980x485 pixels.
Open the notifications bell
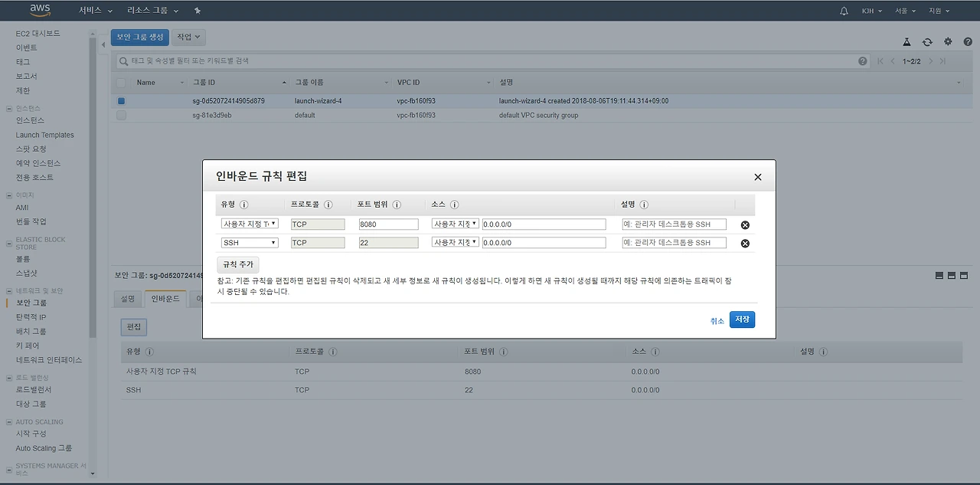click(x=844, y=11)
